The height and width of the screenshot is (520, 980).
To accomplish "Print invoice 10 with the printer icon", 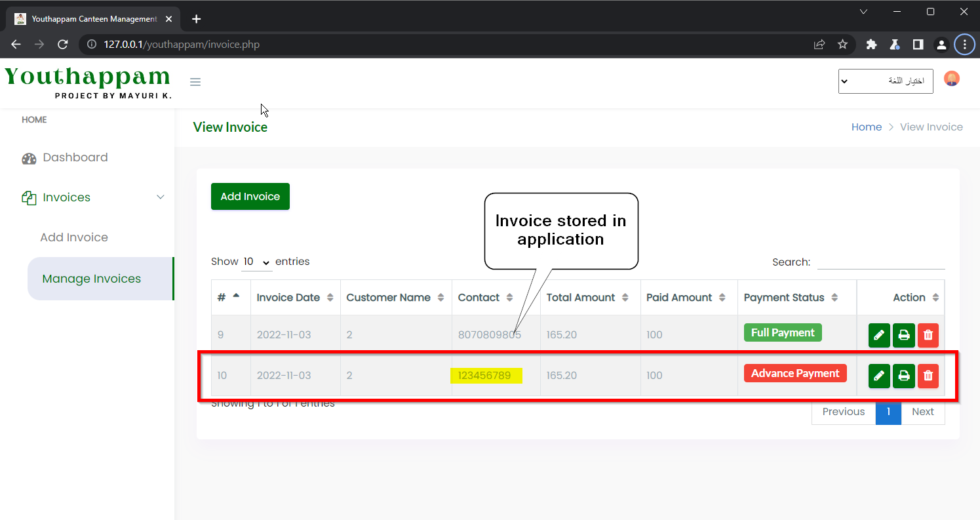I will (904, 376).
